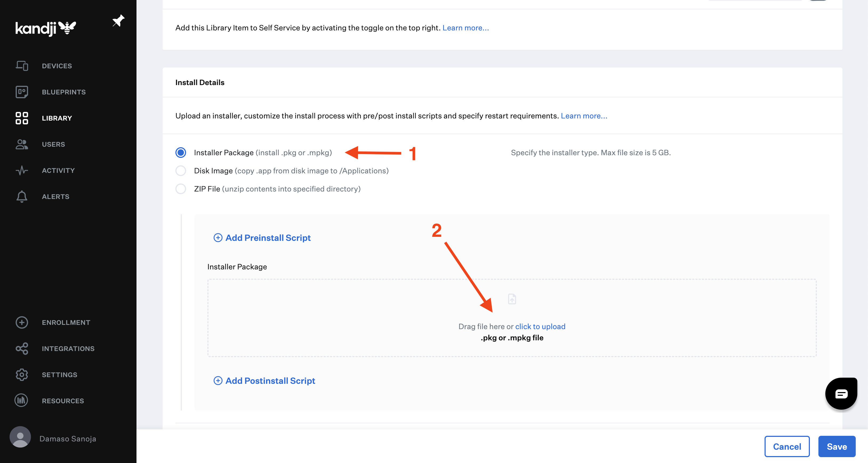Click the Alerts bell icon
868x463 pixels.
pyautogui.click(x=22, y=197)
